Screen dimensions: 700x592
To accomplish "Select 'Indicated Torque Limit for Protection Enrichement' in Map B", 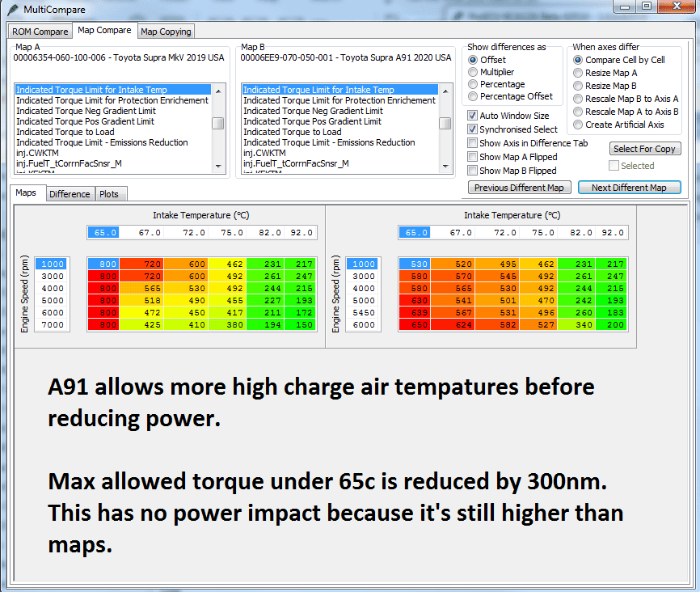I will click(x=340, y=100).
